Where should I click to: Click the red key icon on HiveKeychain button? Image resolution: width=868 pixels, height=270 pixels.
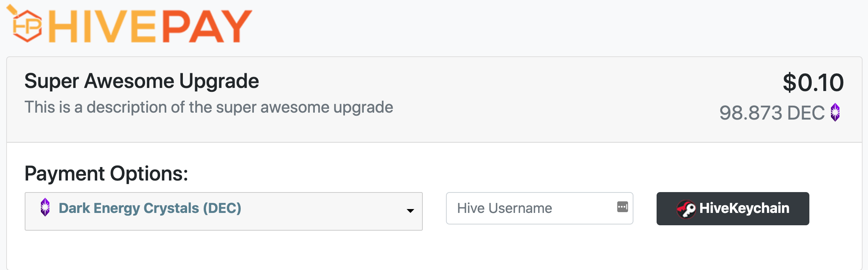[x=686, y=209]
